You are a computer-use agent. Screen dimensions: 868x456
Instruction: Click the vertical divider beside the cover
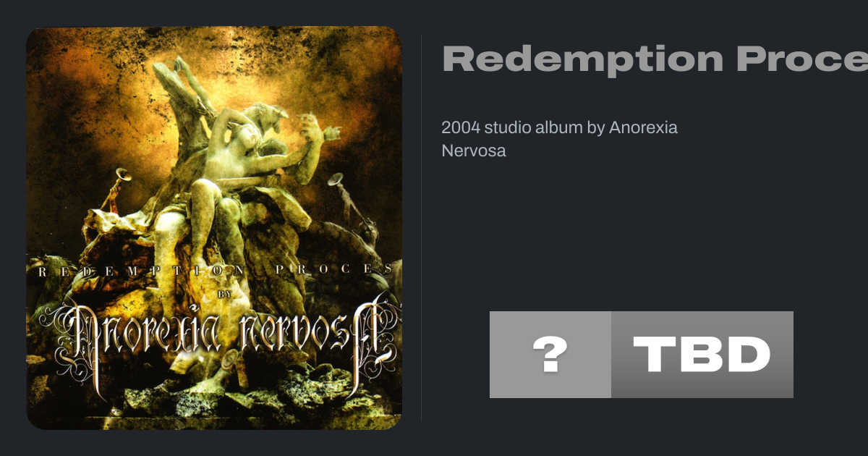tap(422, 228)
